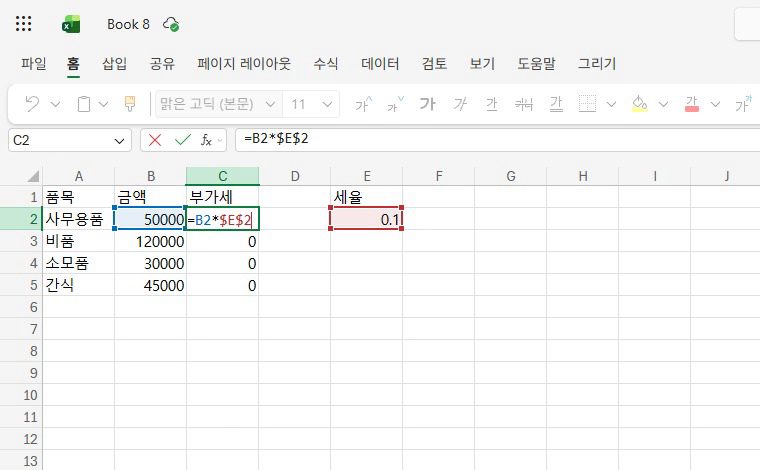The width and height of the screenshot is (760, 470).
Task: Click the Undo arrow icon
Action: (x=32, y=104)
